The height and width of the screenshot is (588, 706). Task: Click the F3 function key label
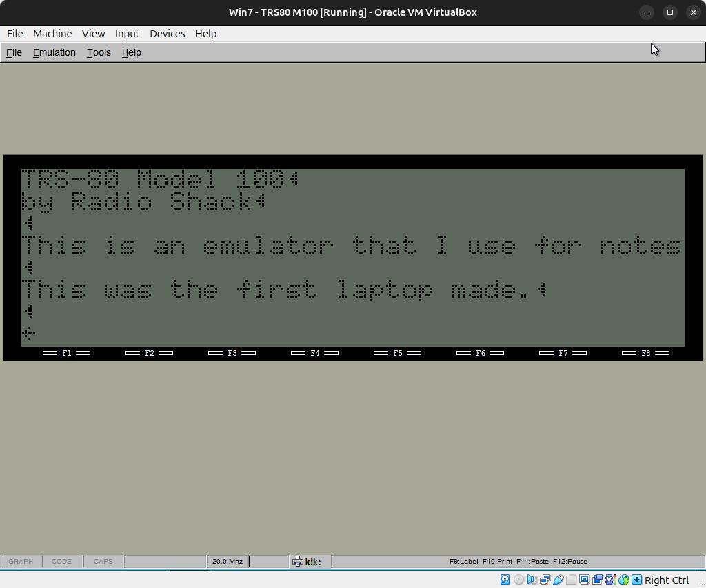tap(232, 353)
